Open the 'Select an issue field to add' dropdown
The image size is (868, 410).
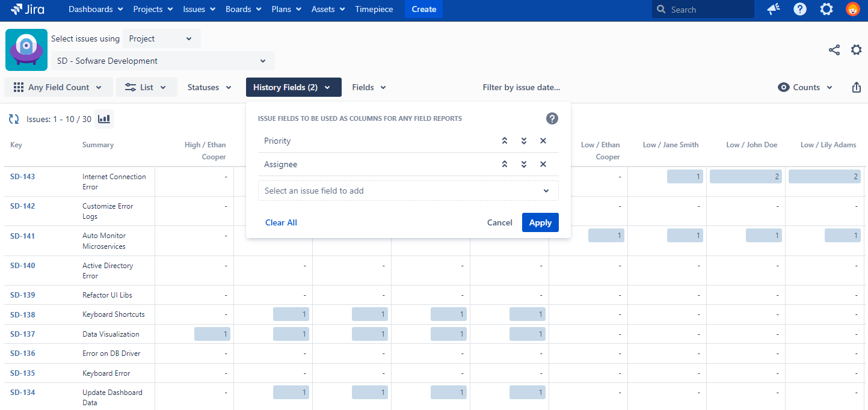pos(408,191)
